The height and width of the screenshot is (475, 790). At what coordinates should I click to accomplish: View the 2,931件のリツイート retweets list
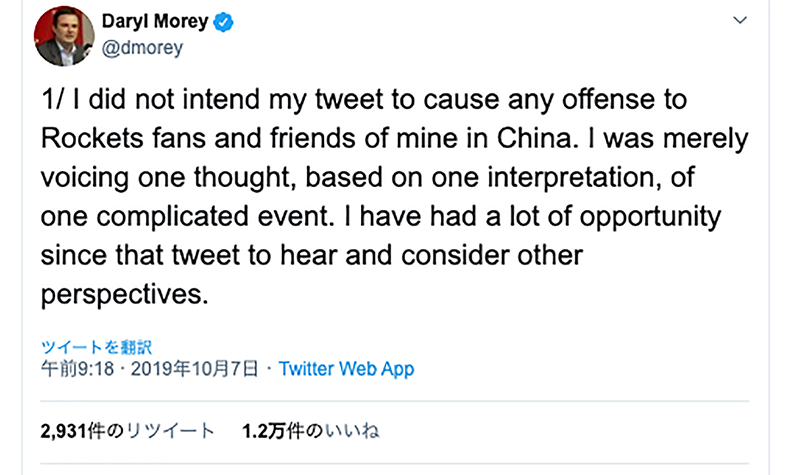click(x=127, y=432)
